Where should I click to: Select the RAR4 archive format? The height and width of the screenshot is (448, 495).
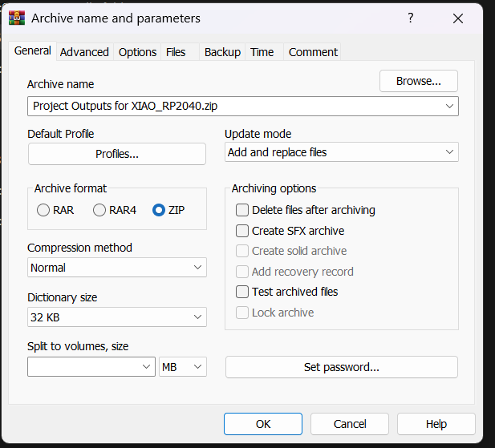pos(100,210)
